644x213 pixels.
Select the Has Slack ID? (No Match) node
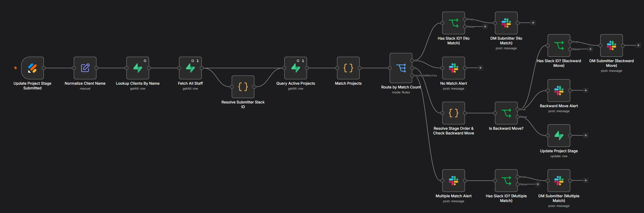[x=453, y=23]
